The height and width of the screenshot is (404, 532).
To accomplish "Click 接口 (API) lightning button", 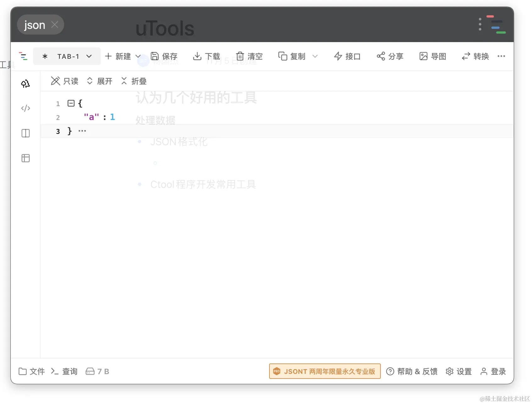I will pyautogui.click(x=347, y=56).
